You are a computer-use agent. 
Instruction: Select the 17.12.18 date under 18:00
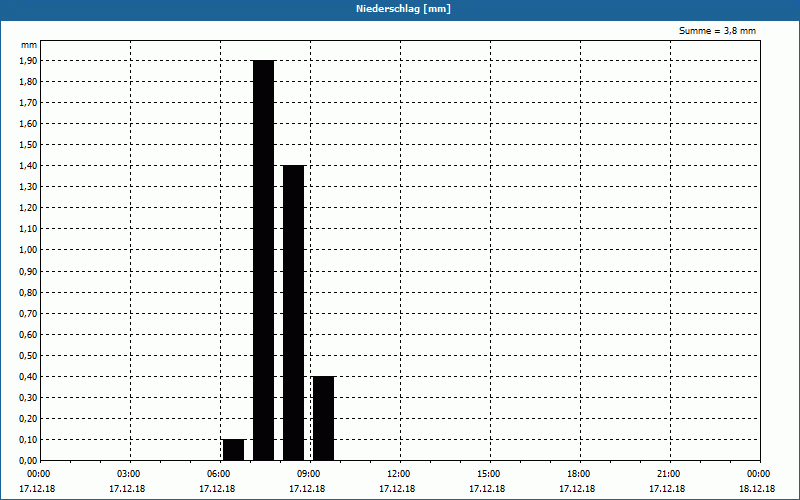click(577, 489)
